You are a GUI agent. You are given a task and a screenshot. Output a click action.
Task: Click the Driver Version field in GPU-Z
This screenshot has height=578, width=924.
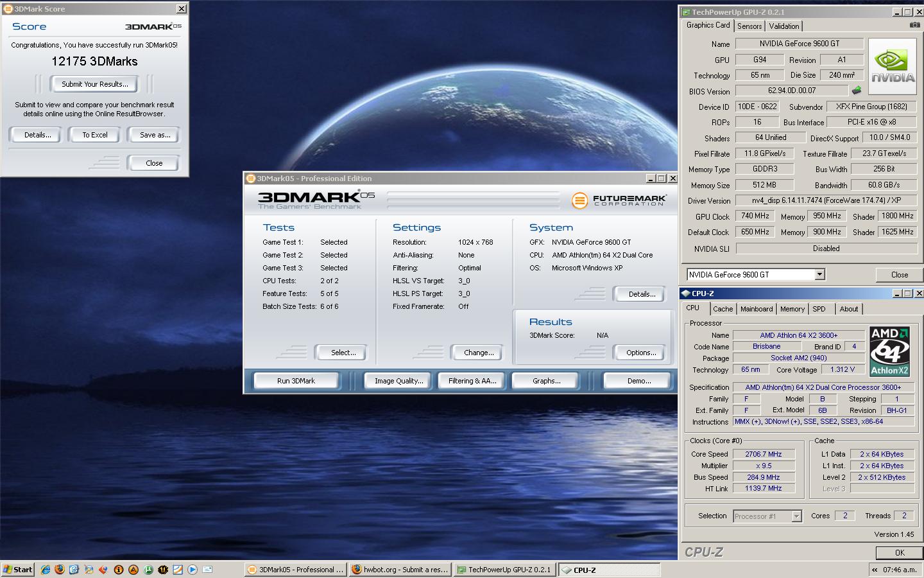click(826, 200)
